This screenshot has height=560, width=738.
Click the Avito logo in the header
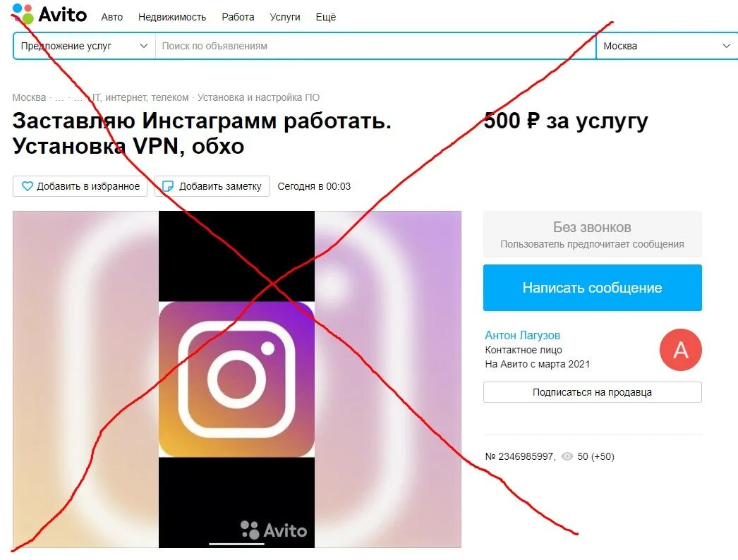pos(49,14)
